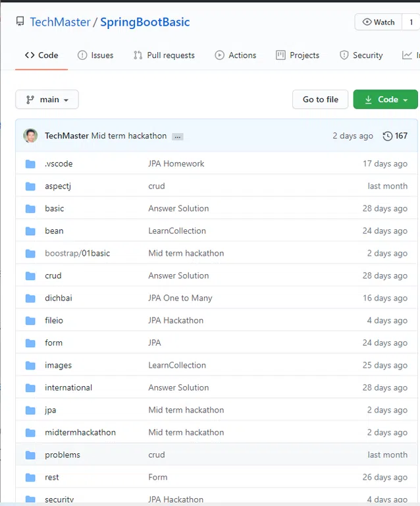
Task: Switch to the Code tab
Action: coord(41,55)
